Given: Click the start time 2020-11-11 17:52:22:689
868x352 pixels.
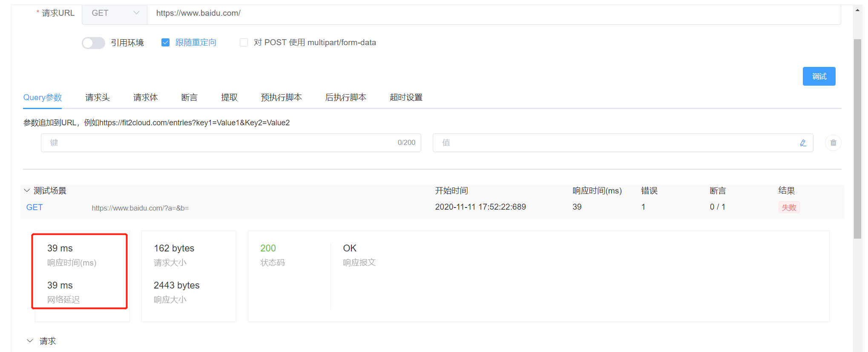Looking at the screenshot, I should click(480, 207).
